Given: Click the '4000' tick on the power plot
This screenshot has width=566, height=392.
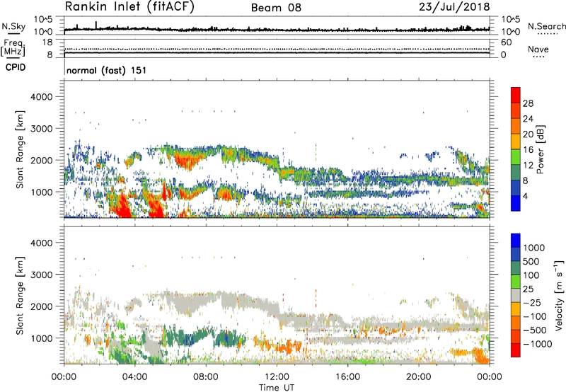Looking at the screenshot, I should (41, 97).
